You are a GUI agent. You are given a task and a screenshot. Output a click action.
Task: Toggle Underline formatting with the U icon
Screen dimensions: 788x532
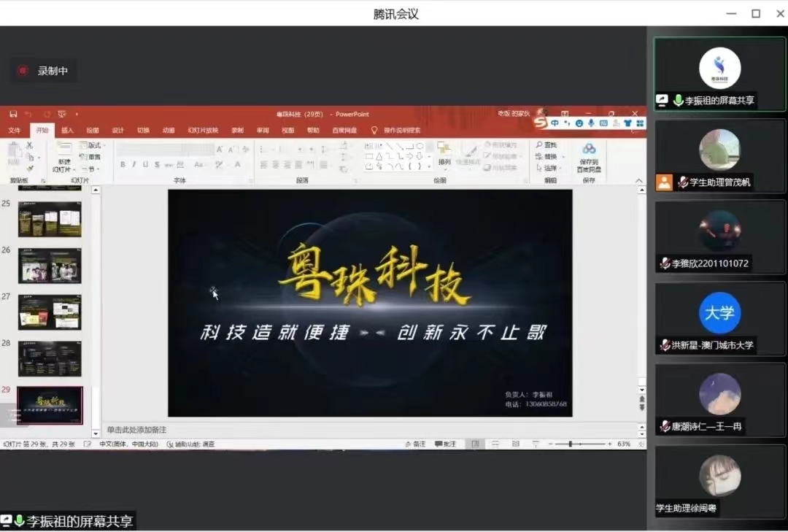145,164
